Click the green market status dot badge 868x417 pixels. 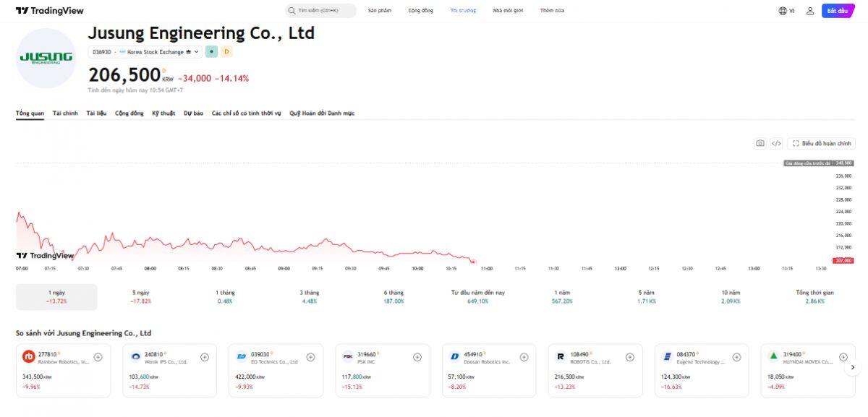[211, 52]
